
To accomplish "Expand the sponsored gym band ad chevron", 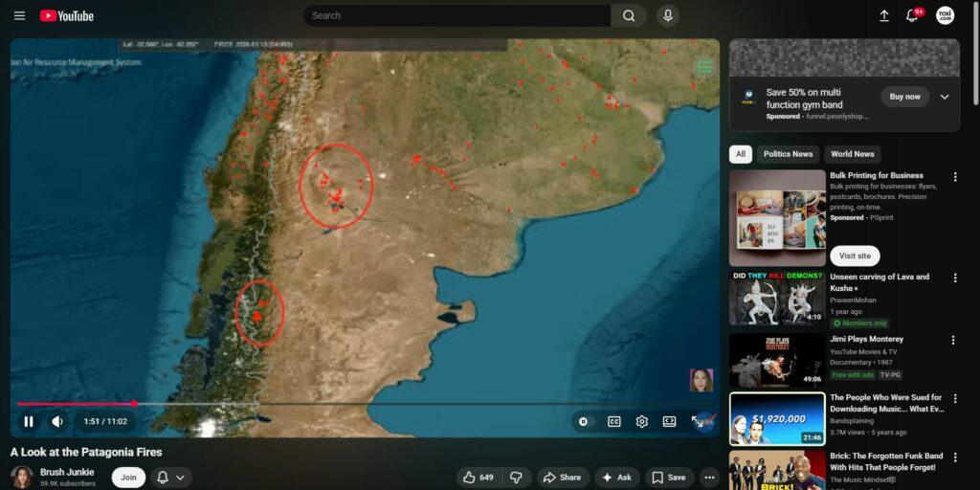I will [945, 97].
